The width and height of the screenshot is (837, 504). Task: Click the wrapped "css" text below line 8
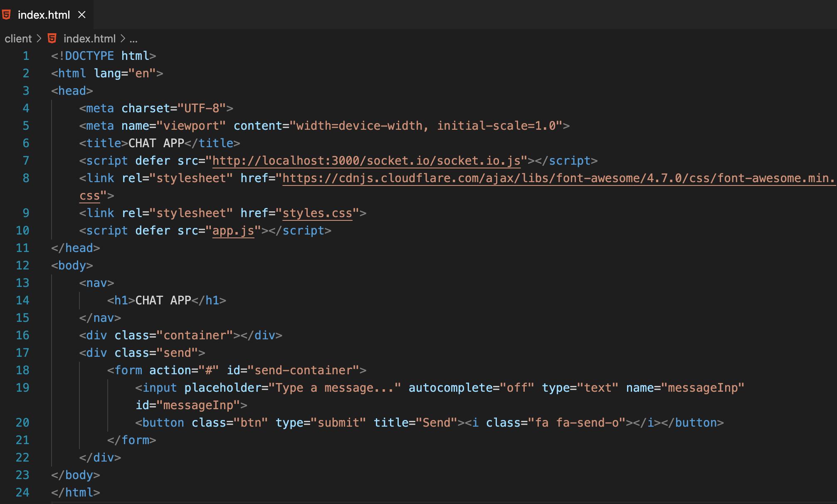90,195
